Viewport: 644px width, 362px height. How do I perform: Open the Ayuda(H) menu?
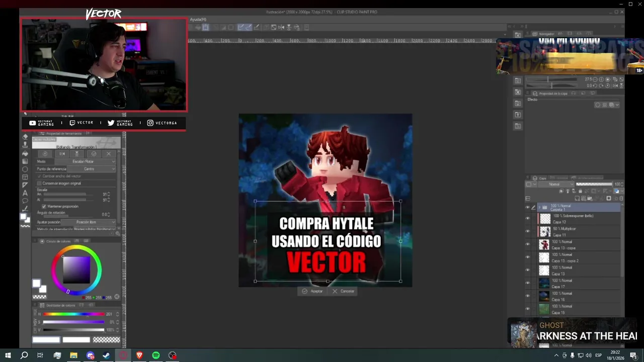pyautogui.click(x=198, y=19)
